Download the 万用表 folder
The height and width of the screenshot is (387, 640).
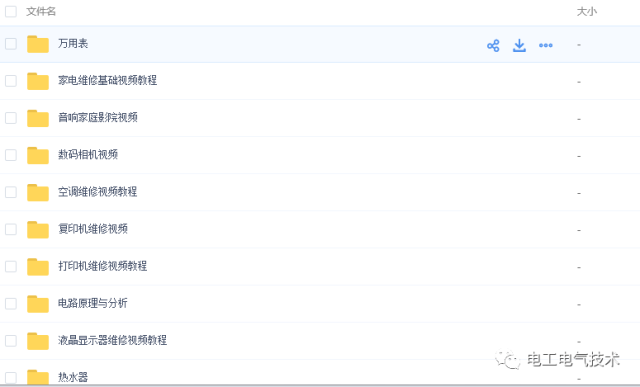pyautogui.click(x=519, y=45)
